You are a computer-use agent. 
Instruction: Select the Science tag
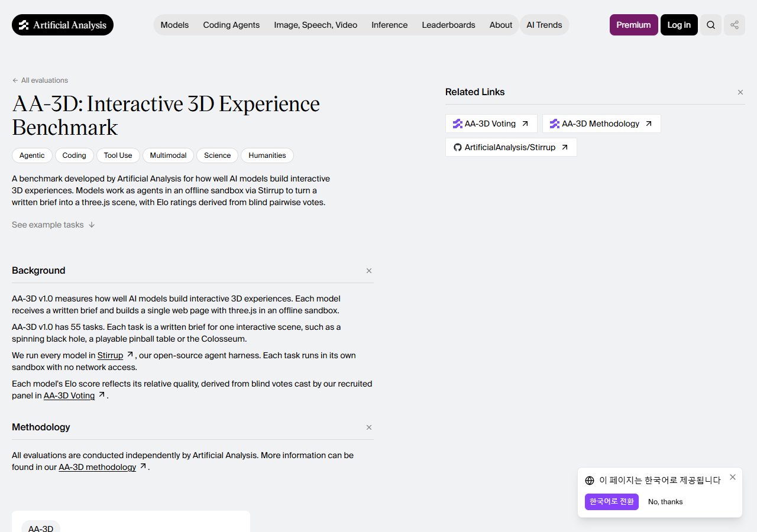click(x=218, y=155)
